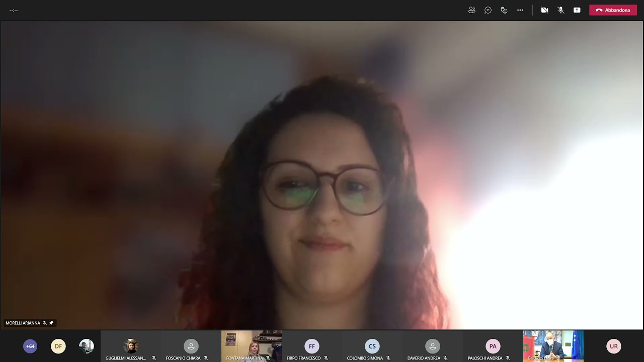Image resolution: width=644 pixels, height=362 pixels.
Task: Select the PA avatar of Paloschi Andrea
Action: tap(493, 346)
